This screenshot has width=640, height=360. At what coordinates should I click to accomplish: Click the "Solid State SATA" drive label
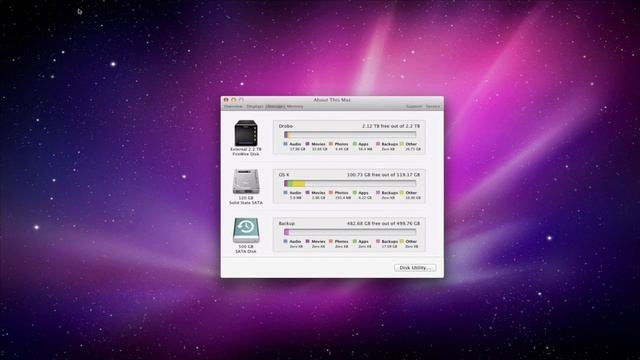pyautogui.click(x=246, y=202)
